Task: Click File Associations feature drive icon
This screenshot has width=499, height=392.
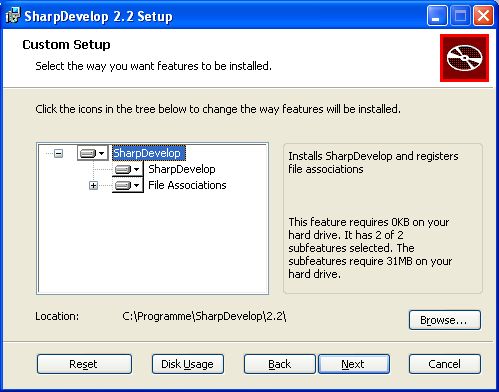Action: pos(123,185)
